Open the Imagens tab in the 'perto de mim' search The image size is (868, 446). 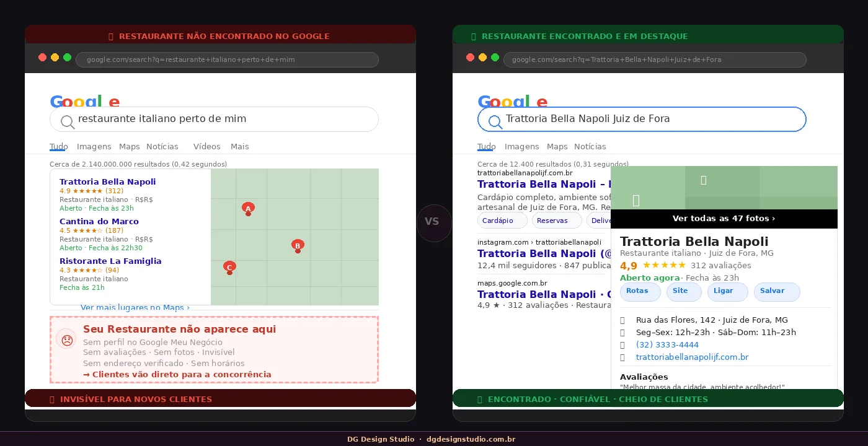(x=94, y=147)
